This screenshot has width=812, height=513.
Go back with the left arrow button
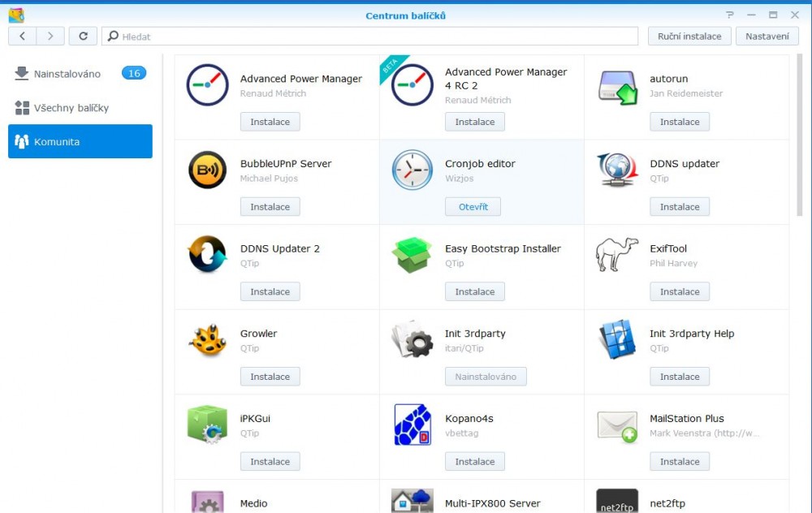tap(22, 36)
